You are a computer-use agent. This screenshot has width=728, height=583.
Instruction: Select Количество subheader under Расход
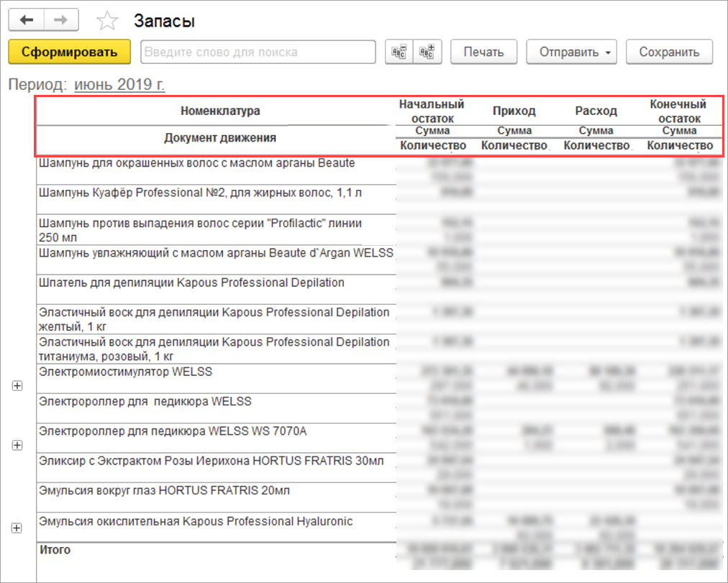596,146
